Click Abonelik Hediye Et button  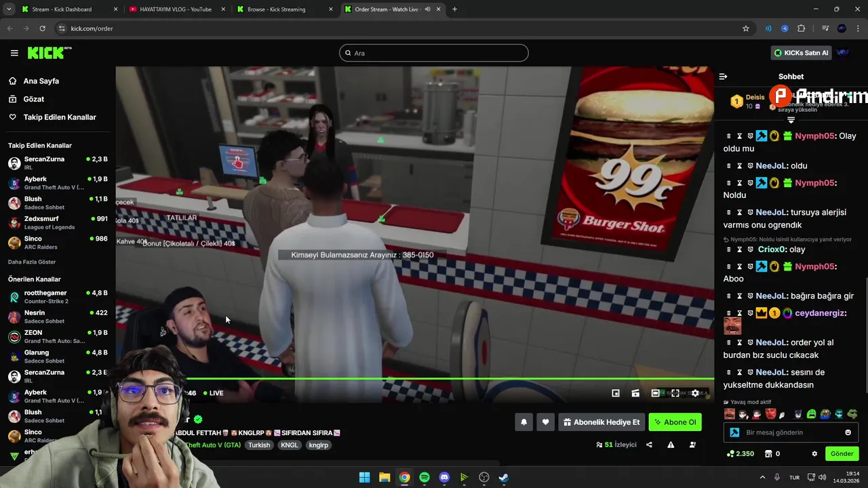coord(601,422)
